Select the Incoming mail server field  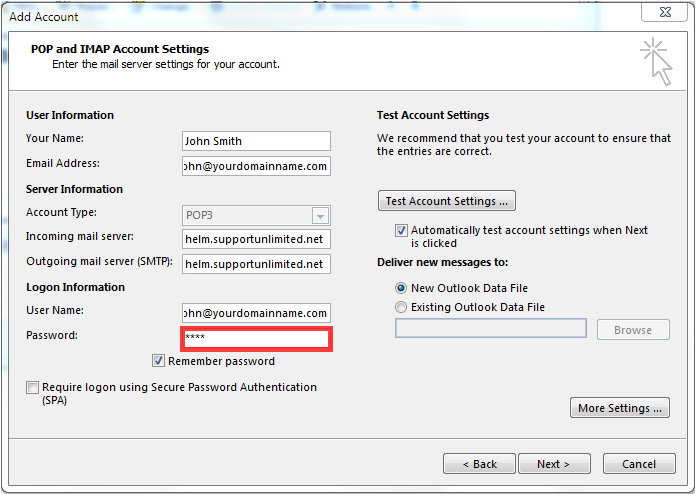point(256,239)
